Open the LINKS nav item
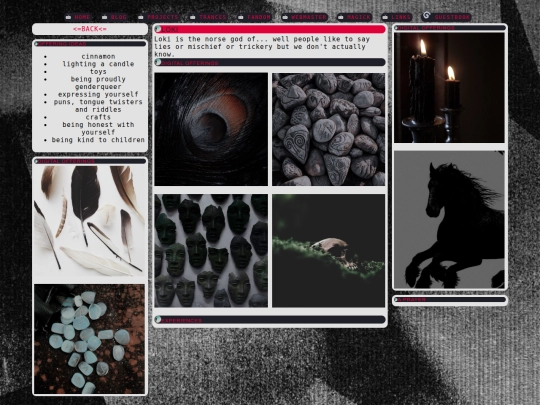Viewport: 540px width, 405px height. [401, 17]
